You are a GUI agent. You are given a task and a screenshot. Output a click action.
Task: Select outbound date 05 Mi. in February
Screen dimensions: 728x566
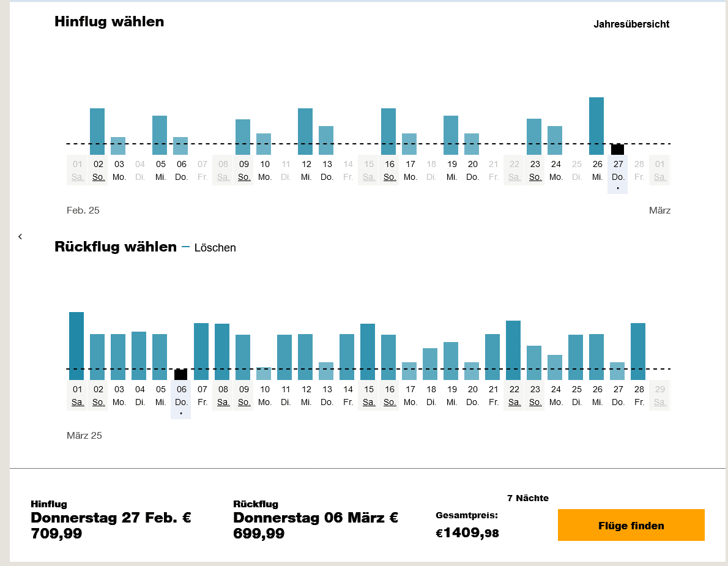(160, 170)
